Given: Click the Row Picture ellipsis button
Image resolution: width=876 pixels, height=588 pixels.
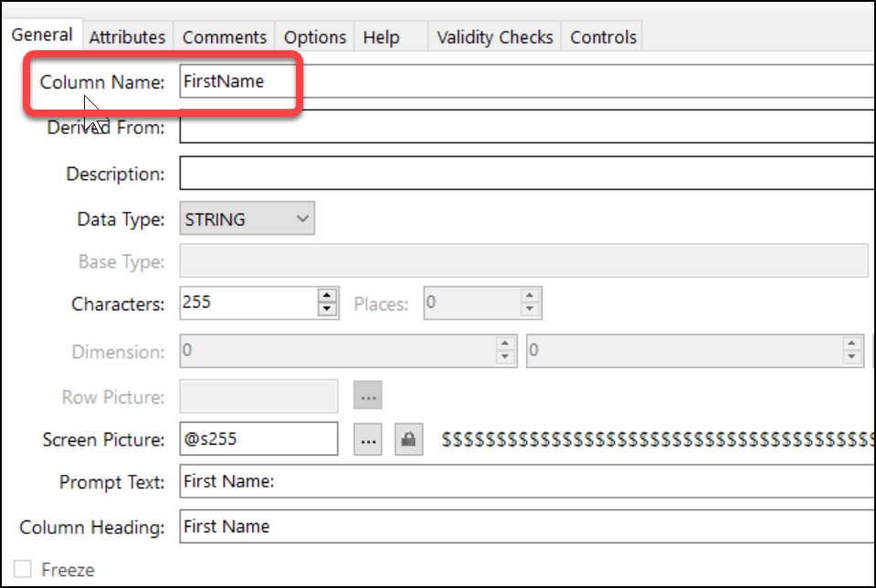Looking at the screenshot, I should click(x=368, y=397).
